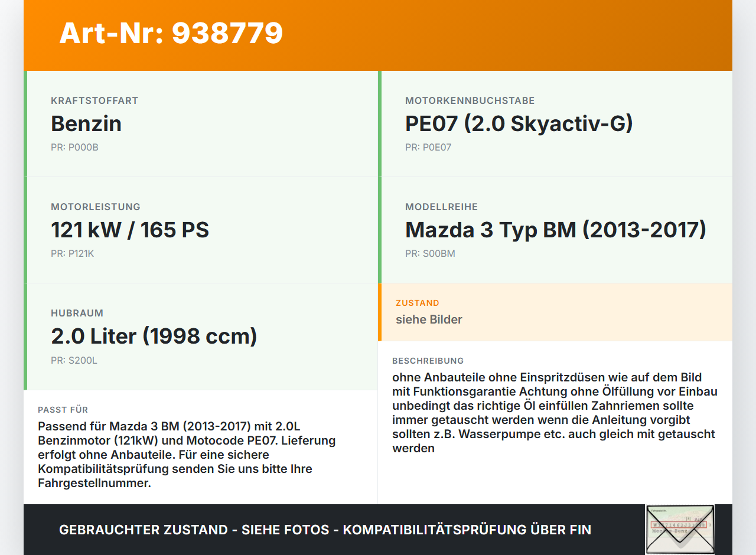Click the 121 kW / 165 PS value

(130, 230)
